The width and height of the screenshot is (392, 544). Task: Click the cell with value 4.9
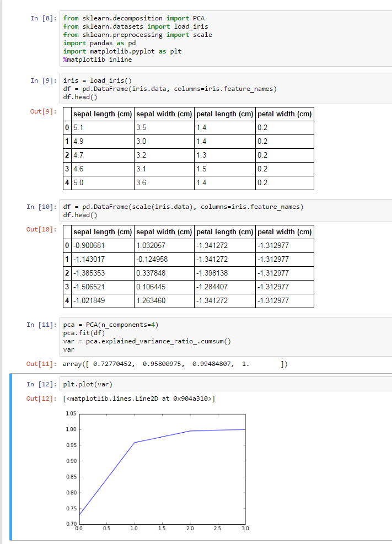click(x=103, y=142)
